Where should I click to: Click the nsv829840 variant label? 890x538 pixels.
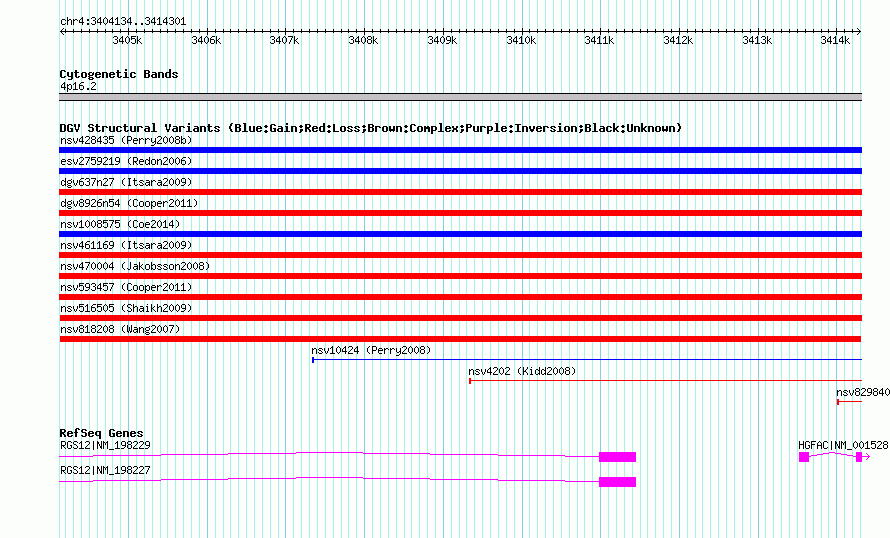(x=862, y=392)
